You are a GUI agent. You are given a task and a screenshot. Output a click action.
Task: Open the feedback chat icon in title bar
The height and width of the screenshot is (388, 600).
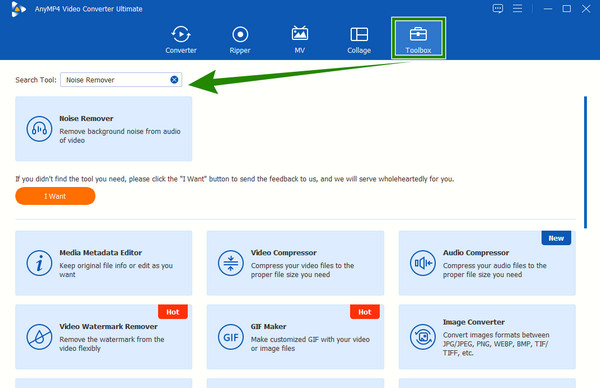point(497,8)
